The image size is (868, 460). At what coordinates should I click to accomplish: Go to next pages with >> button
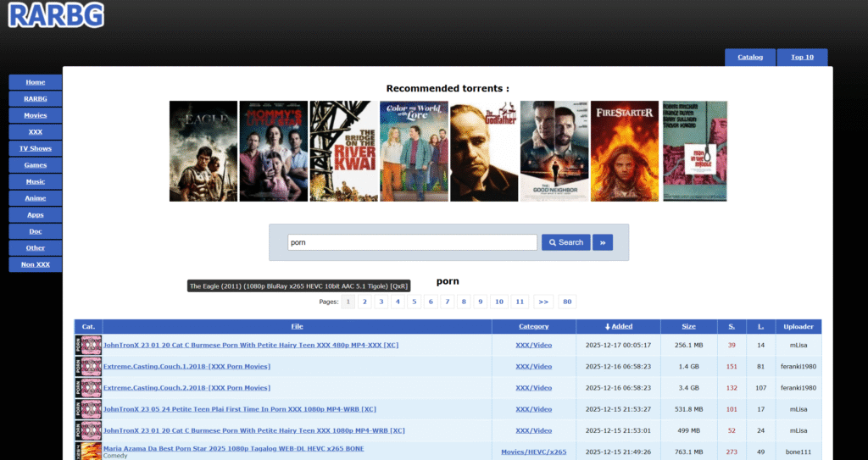pos(543,302)
